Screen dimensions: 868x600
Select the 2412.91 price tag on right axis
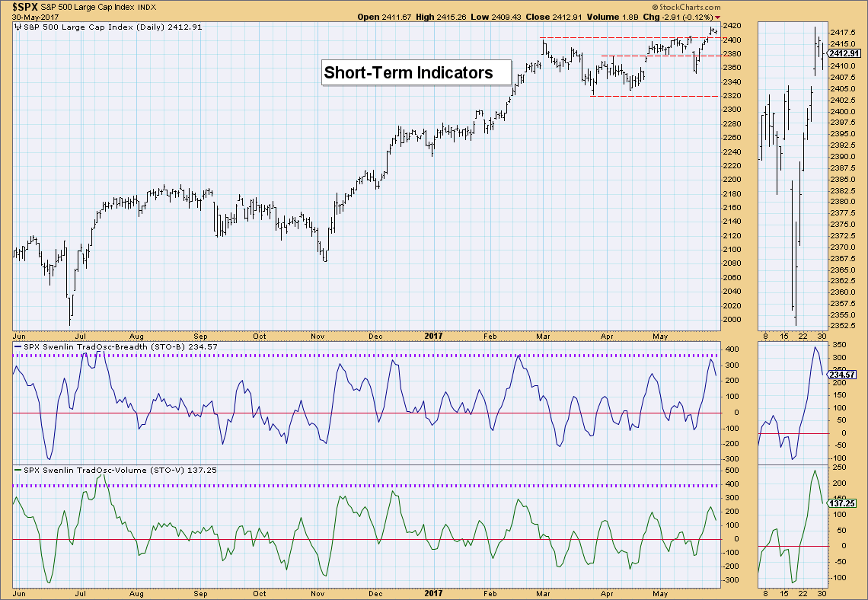point(846,53)
